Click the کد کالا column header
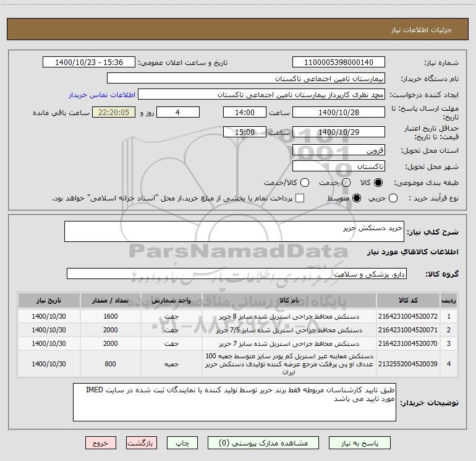Image resolution: width=476 pixels, height=461 pixels. click(408, 300)
